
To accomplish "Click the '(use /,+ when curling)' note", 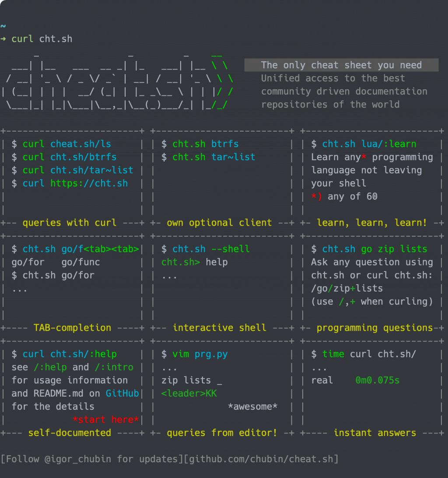I will [372, 301].
